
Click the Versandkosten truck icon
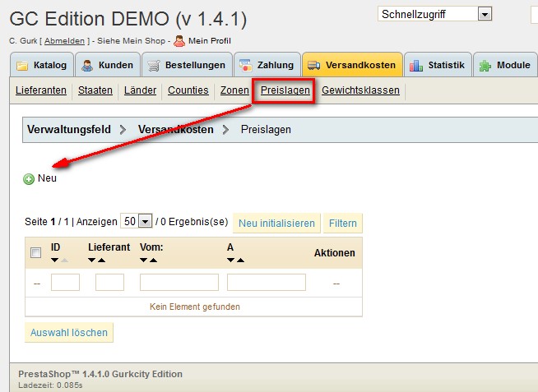tap(313, 65)
